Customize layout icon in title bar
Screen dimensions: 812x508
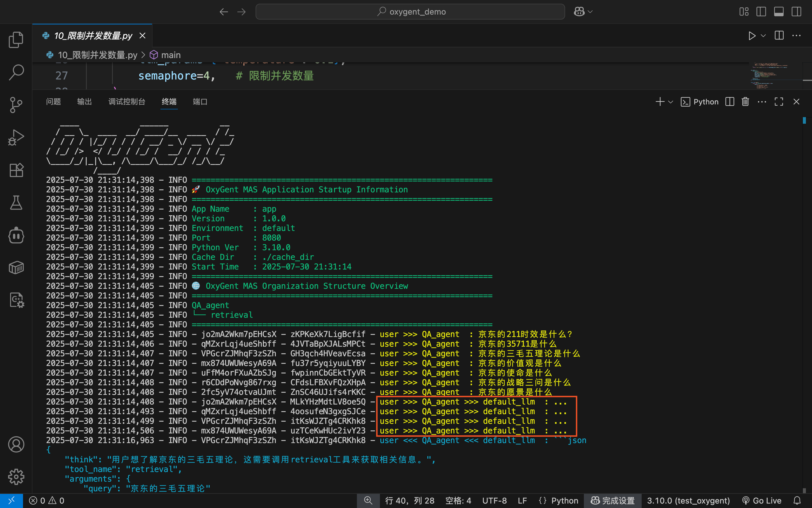(744, 12)
